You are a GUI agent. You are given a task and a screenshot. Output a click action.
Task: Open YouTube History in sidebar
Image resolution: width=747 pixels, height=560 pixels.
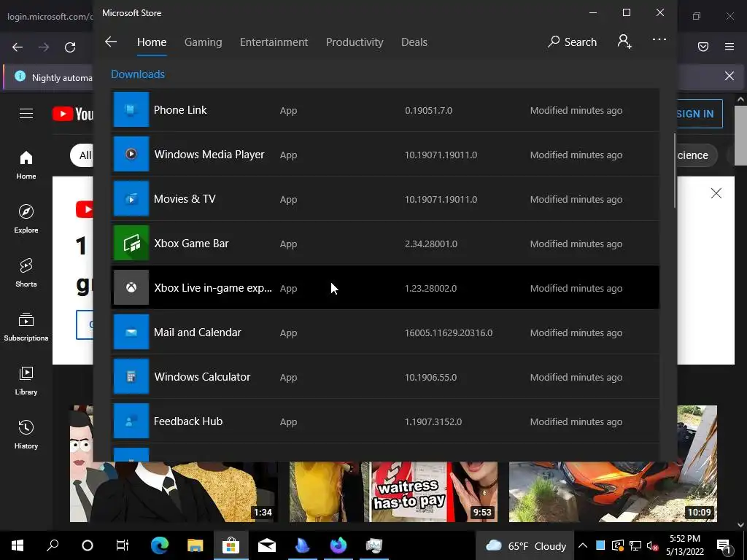coord(26,435)
